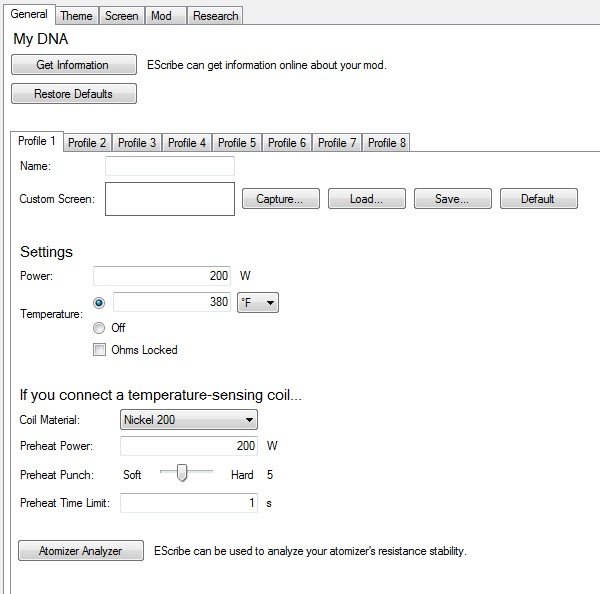Select the Profile 3 tab
Viewport: 600px width, 594px height.
137,143
